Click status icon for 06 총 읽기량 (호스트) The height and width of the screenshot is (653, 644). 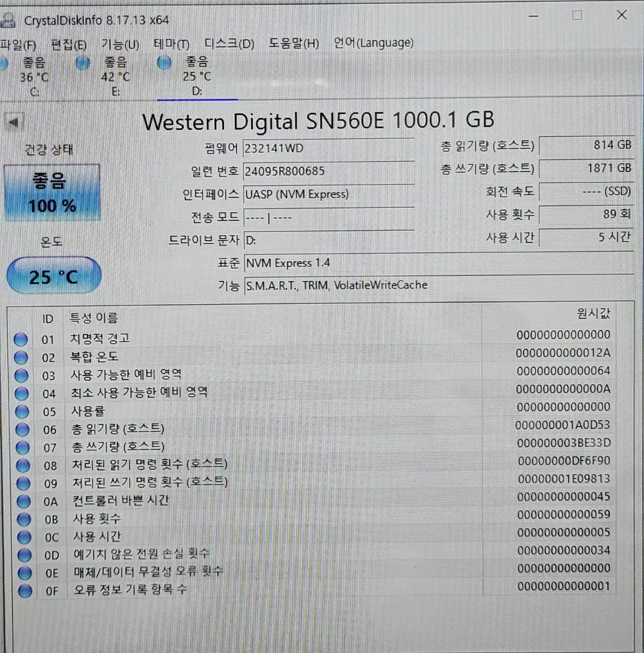(x=22, y=429)
